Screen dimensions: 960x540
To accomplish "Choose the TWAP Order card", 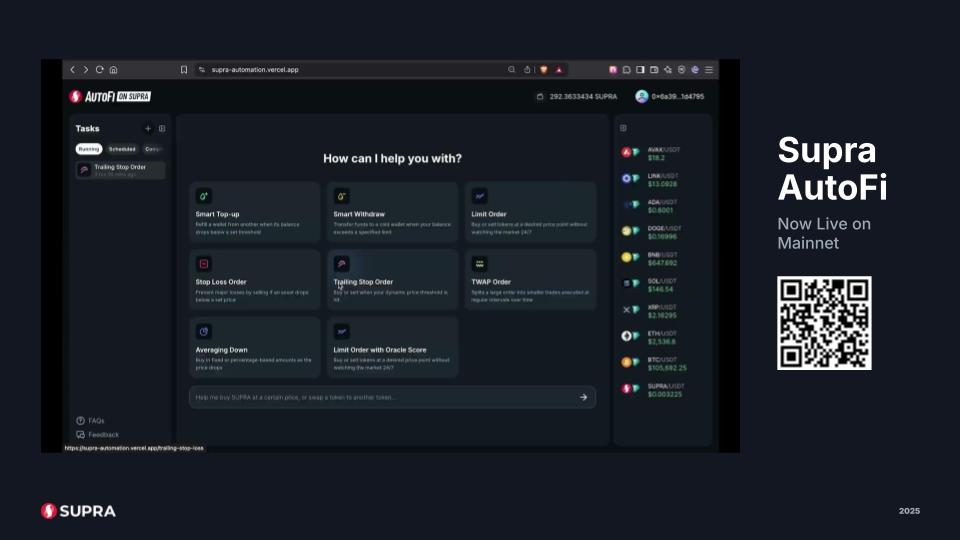I will pos(530,280).
